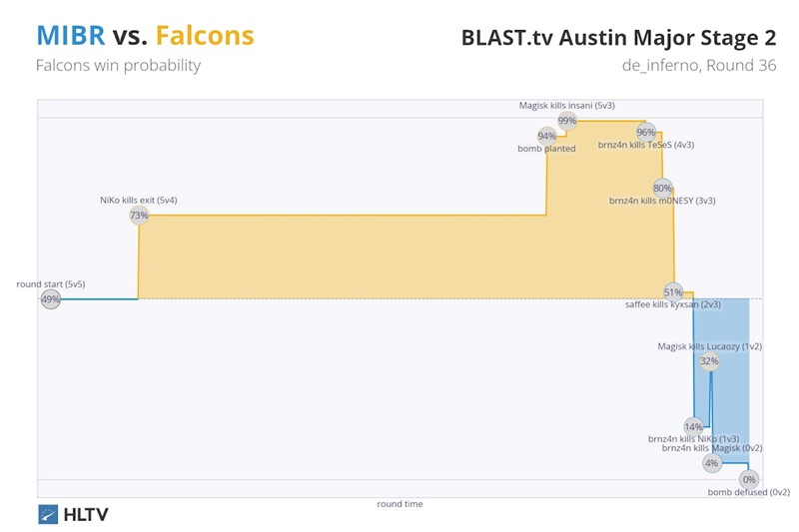
Task: Select the 4% brnz4n kills Magisk marker
Action: pyautogui.click(x=711, y=463)
